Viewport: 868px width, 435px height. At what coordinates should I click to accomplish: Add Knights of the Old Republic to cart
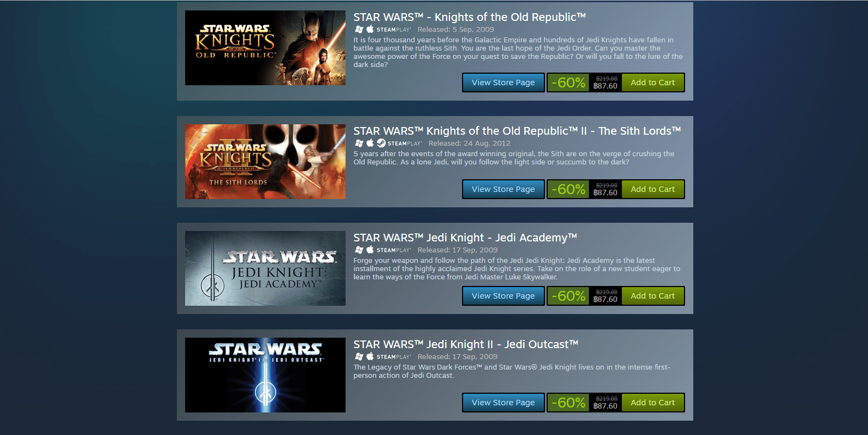point(653,82)
